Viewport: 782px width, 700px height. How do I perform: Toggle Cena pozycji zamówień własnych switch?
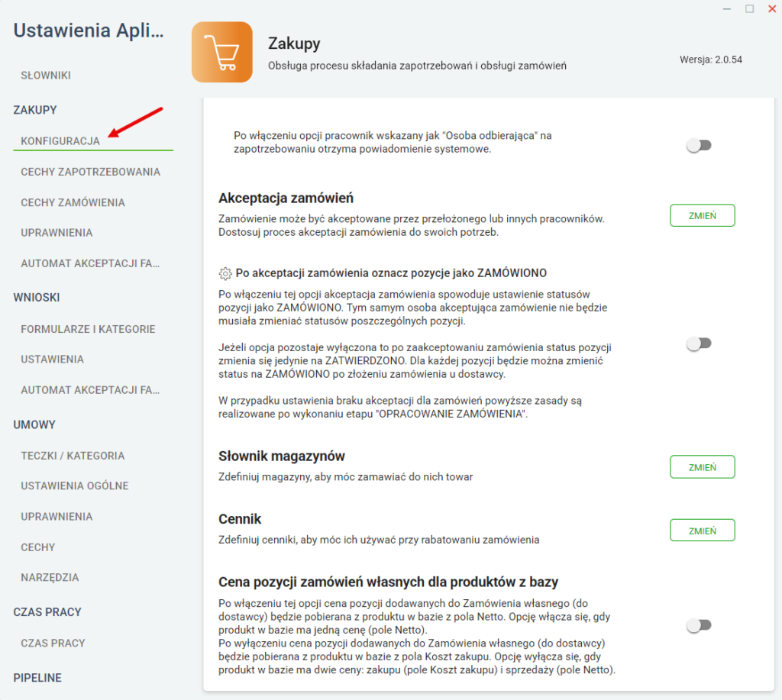[699, 625]
